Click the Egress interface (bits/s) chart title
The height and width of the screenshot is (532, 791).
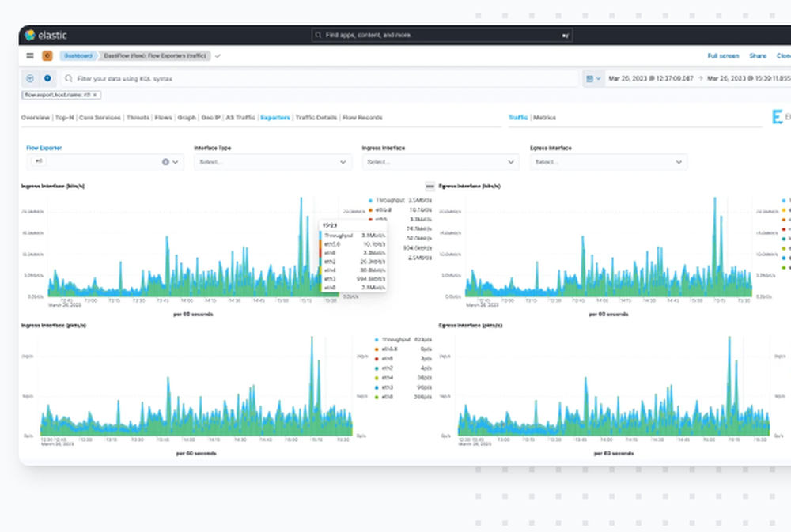(x=470, y=186)
